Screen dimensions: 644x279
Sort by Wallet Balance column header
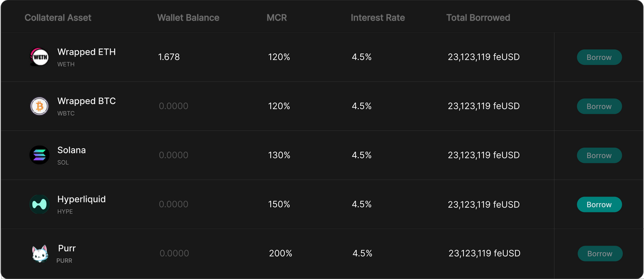click(x=188, y=18)
